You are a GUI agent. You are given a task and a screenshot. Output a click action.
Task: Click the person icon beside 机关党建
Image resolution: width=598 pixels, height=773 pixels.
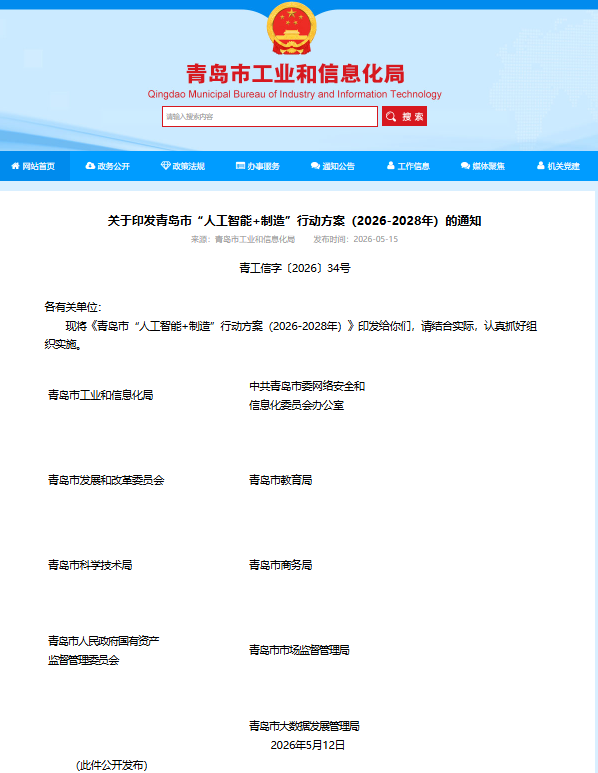[x=541, y=166]
